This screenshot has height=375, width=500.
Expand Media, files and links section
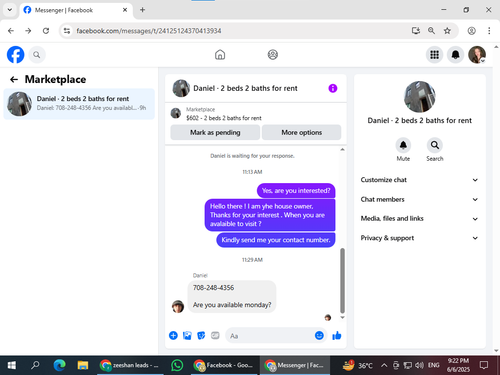click(x=419, y=219)
